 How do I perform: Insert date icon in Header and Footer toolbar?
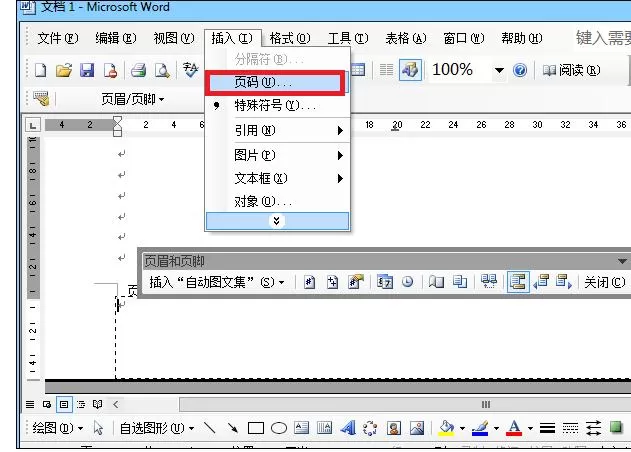tap(384, 282)
